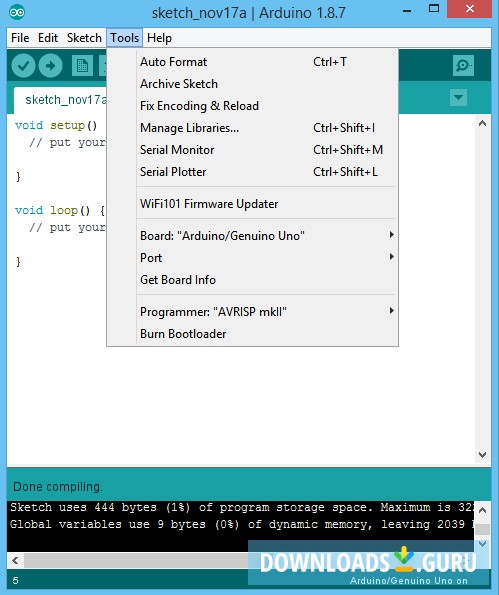Click line number 5 in status bar
This screenshot has width=499, height=595.
(15, 580)
